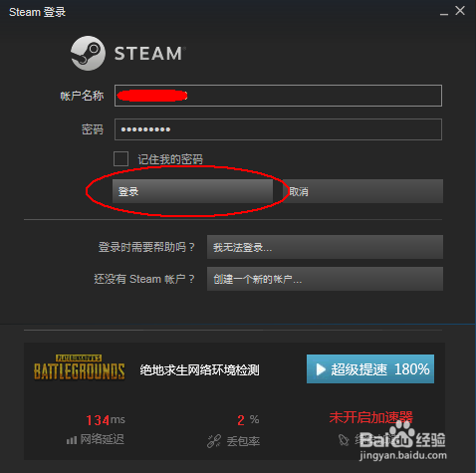Click the Steam logo icon
Screen dimensions: 476x473
(x=88, y=53)
